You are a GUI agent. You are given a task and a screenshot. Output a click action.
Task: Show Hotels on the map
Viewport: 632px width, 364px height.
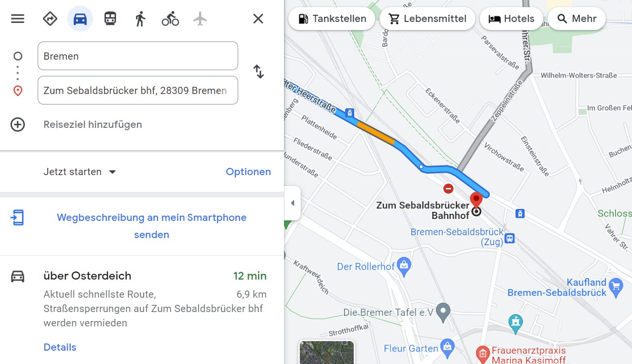click(511, 19)
